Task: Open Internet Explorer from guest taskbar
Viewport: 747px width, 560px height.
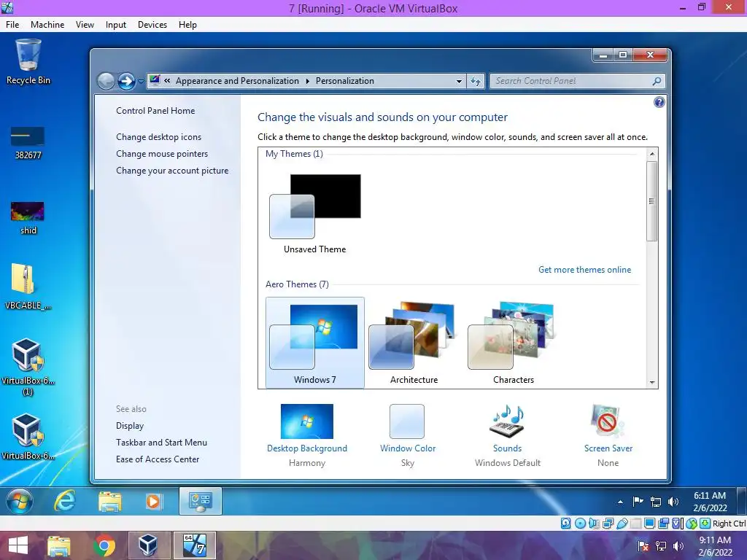Action: tap(64, 501)
